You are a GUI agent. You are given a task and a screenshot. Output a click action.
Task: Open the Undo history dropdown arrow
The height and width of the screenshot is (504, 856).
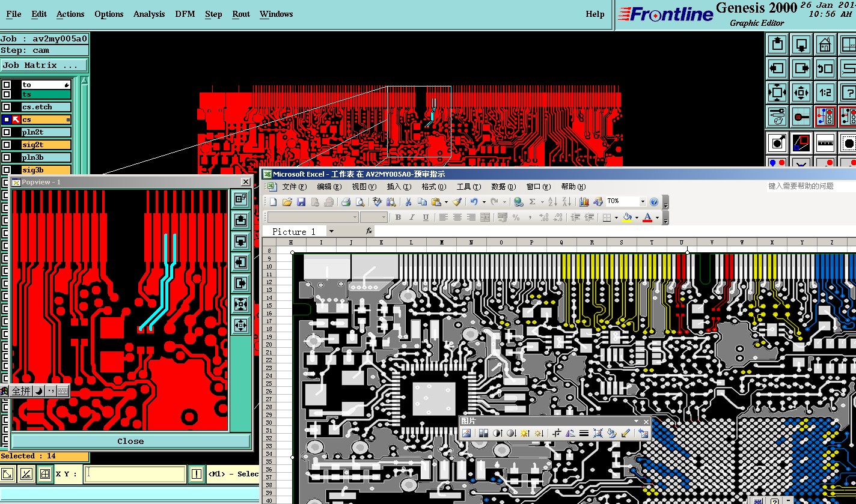click(484, 202)
